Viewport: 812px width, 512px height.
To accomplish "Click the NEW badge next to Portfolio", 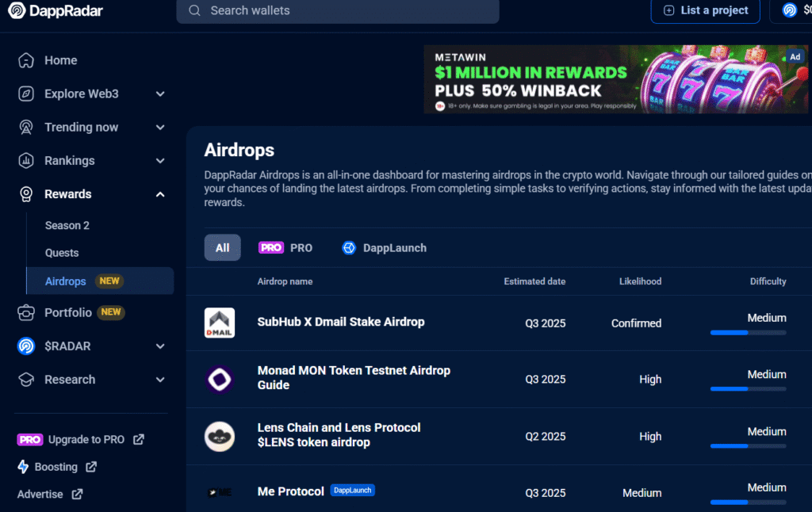I will [111, 312].
